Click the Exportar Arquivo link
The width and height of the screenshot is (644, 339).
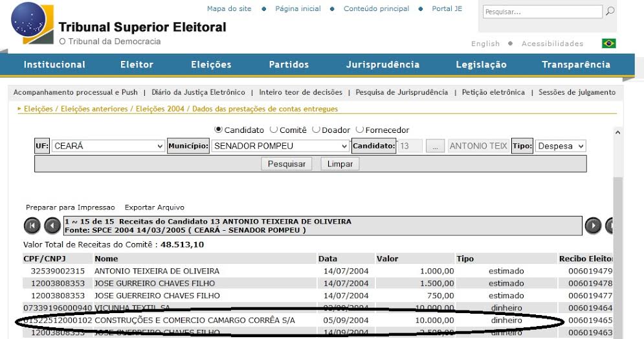(x=154, y=207)
